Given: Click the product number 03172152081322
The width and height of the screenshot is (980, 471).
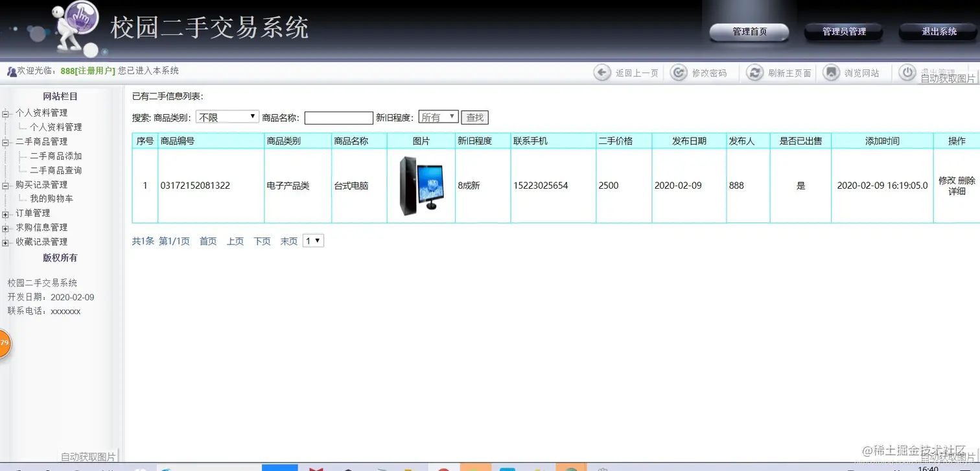Looking at the screenshot, I should 195,186.
